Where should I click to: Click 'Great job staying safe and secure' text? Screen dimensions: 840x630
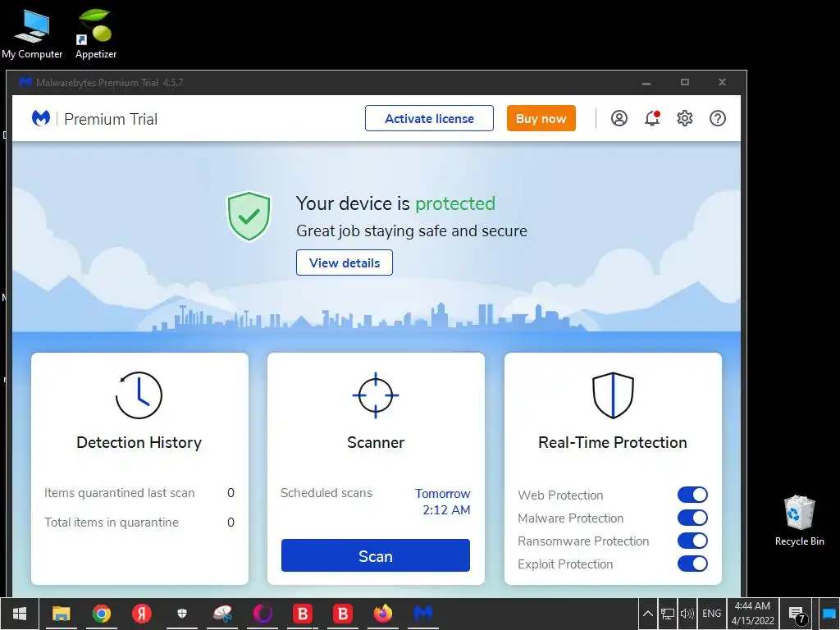tap(412, 231)
